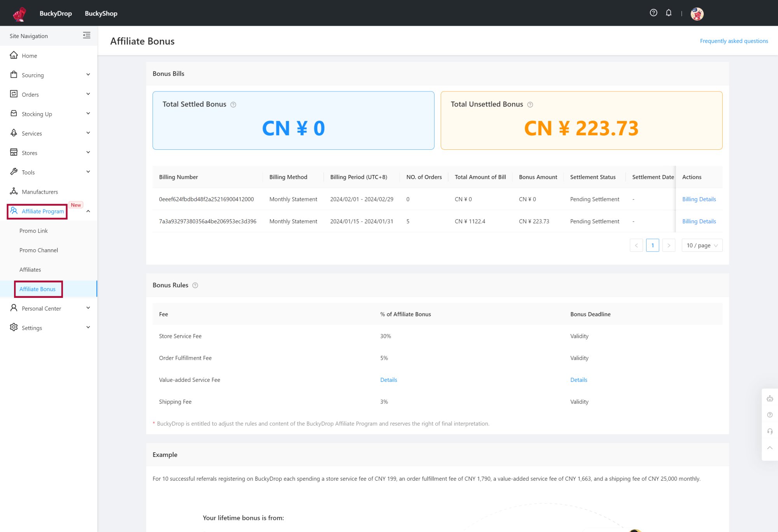The width and height of the screenshot is (778, 532).
Task: Open the chatbot robot icon on right edge
Action: 770,399
